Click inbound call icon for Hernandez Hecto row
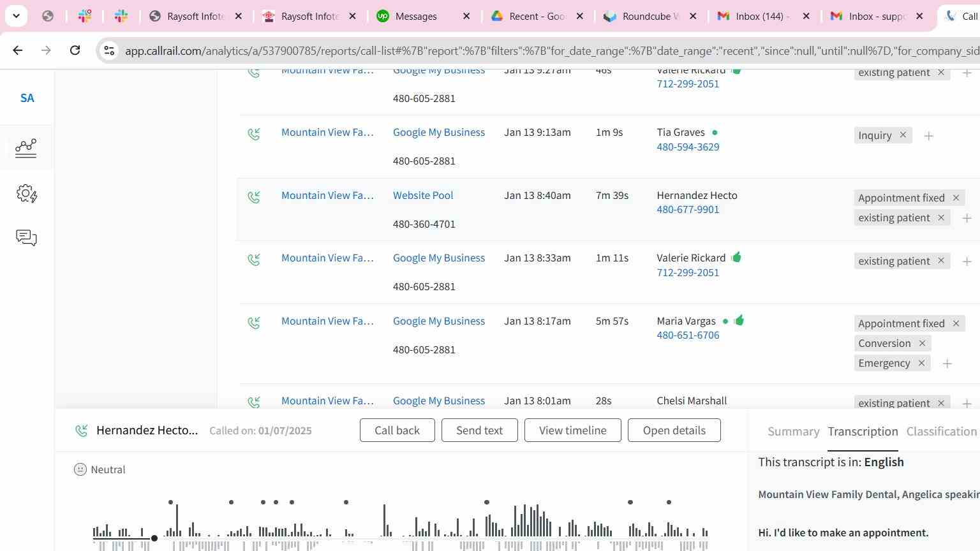Image resolution: width=980 pixels, height=551 pixels. tap(254, 197)
